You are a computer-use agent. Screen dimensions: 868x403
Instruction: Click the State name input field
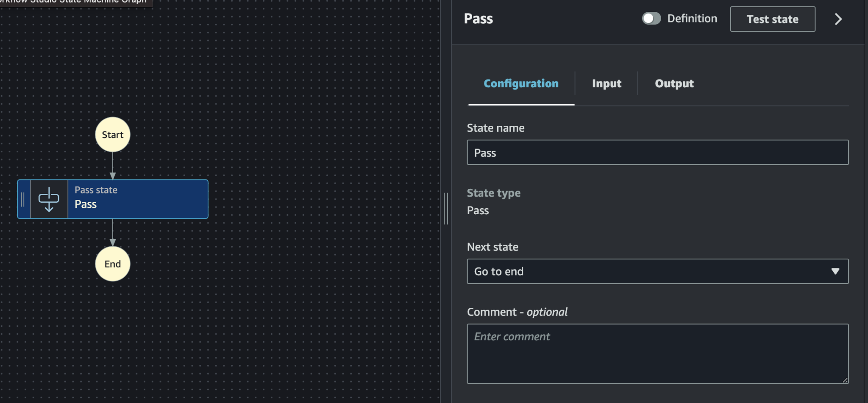tap(657, 152)
